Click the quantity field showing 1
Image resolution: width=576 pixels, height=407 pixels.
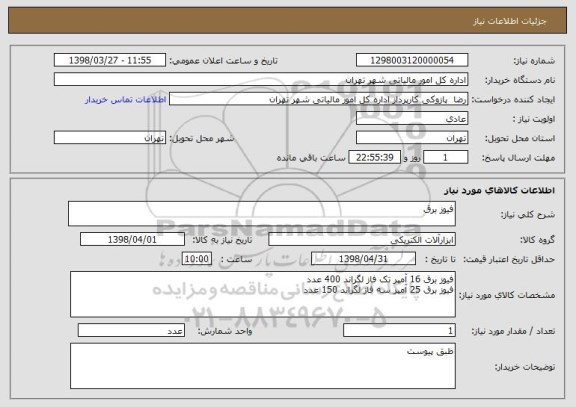click(x=399, y=331)
